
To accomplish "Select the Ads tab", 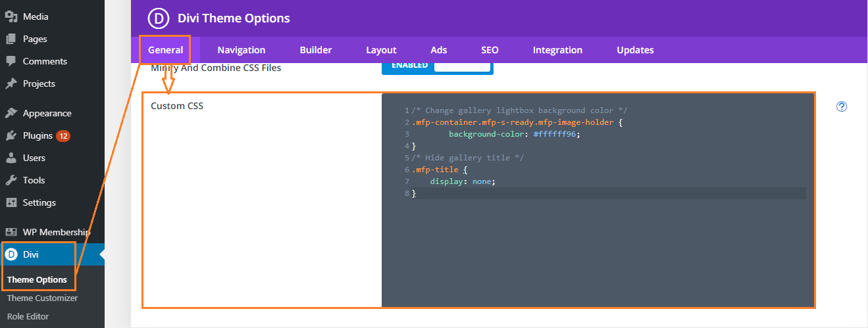I will 439,50.
